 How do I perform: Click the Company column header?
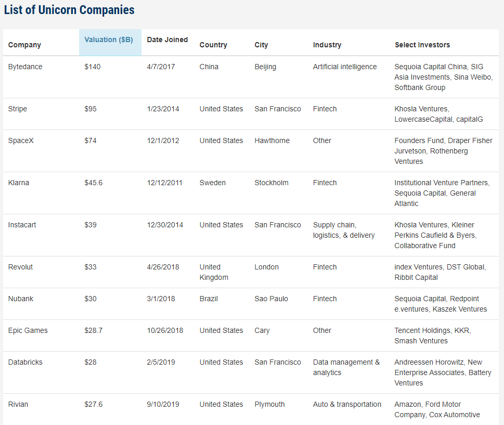[x=24, y=45]
